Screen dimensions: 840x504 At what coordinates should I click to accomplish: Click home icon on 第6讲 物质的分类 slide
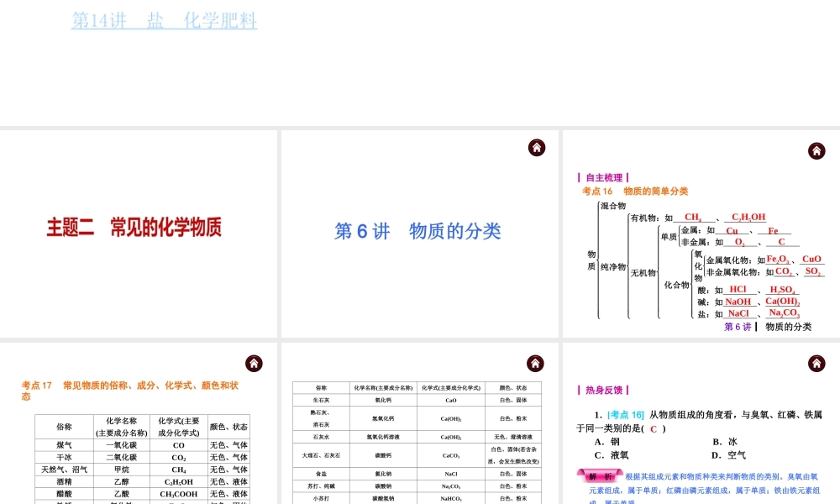[x=537, y=148]
